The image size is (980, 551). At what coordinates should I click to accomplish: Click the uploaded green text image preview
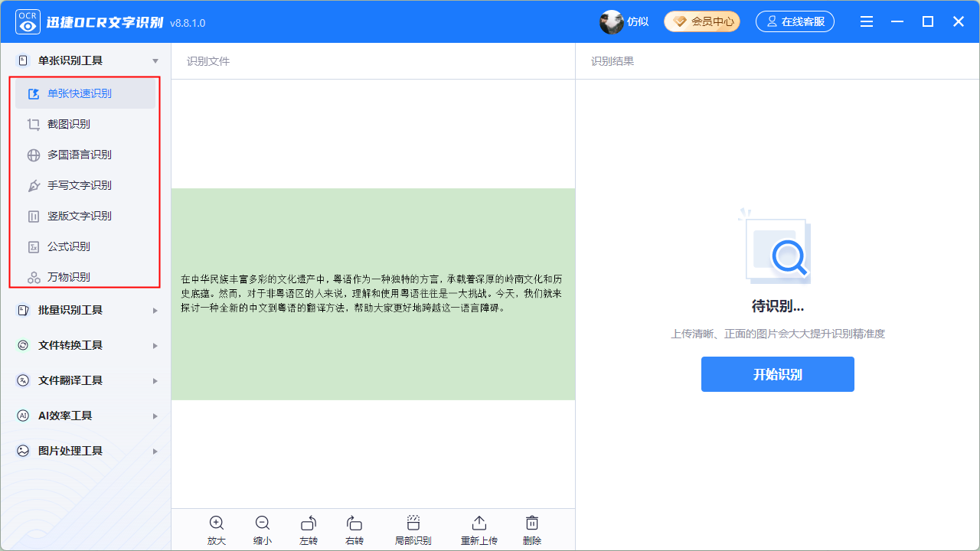tap(373, 294)
